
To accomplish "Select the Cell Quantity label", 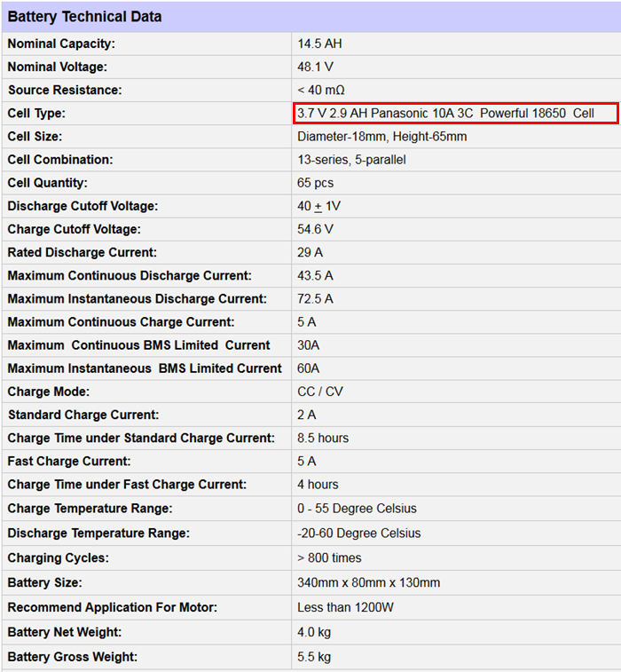I will [x=48, y=183].
